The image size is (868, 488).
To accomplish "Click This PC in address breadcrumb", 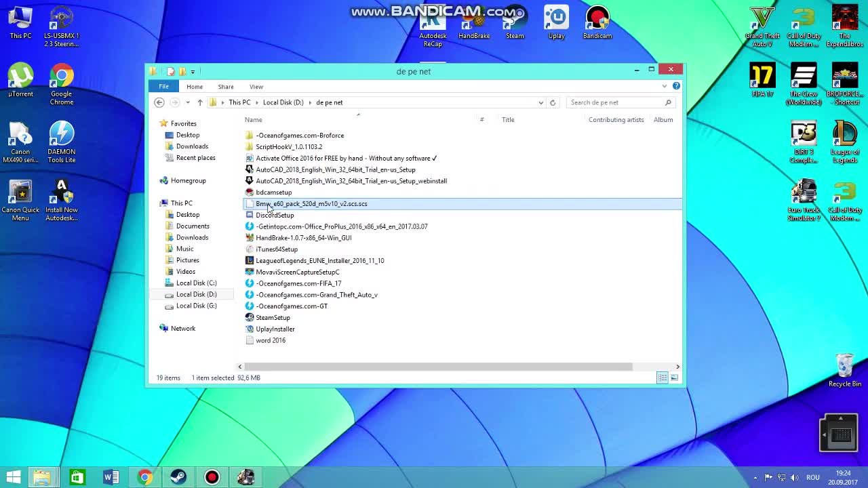I will (x=239, y=102).
